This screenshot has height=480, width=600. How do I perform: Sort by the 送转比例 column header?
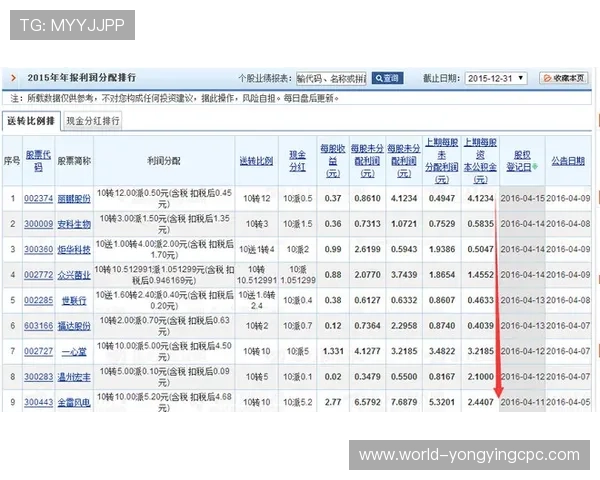pyautogui.click(x=256, y=161)
